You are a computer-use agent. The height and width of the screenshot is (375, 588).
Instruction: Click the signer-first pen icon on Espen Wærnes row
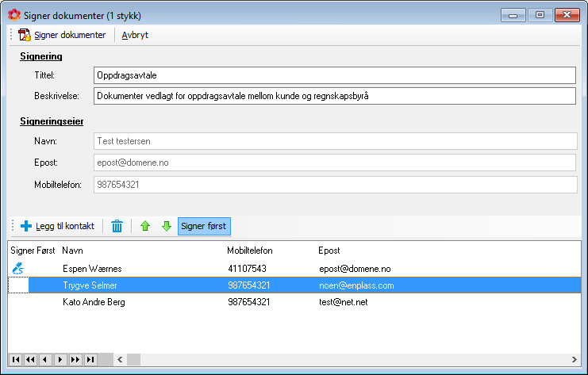[18, 268]
